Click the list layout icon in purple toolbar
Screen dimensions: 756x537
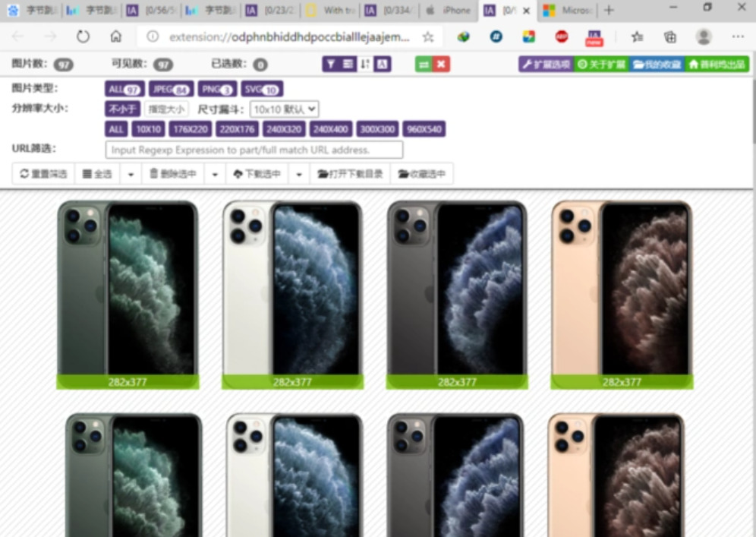click(348, 64)
